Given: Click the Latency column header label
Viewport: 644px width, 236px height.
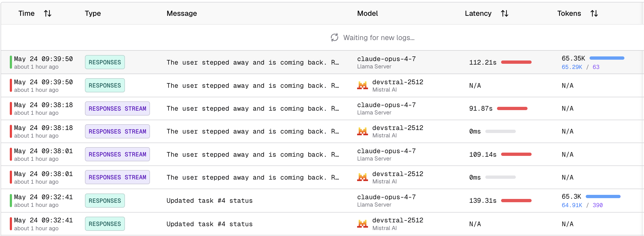Looking at the screenshot, I should (478, 13).
